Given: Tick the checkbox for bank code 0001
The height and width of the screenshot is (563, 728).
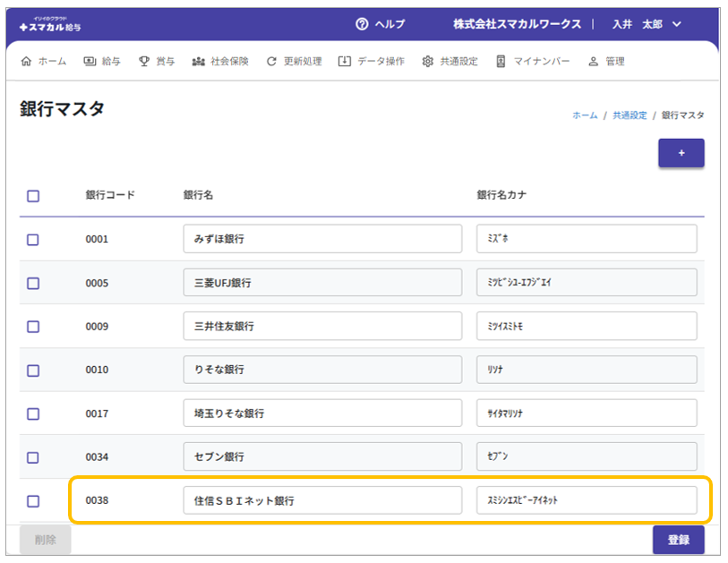Looking at the screenshot, I should click(33, 240).
